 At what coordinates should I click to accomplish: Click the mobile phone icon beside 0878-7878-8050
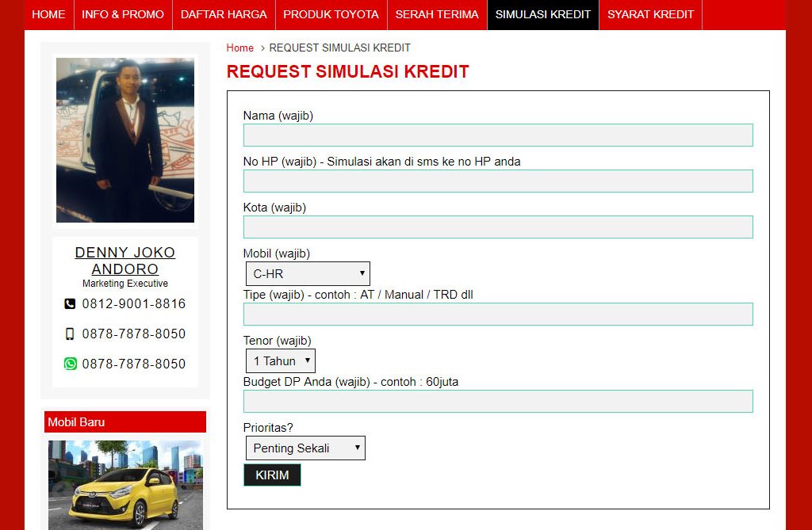[x=70, y=334]
